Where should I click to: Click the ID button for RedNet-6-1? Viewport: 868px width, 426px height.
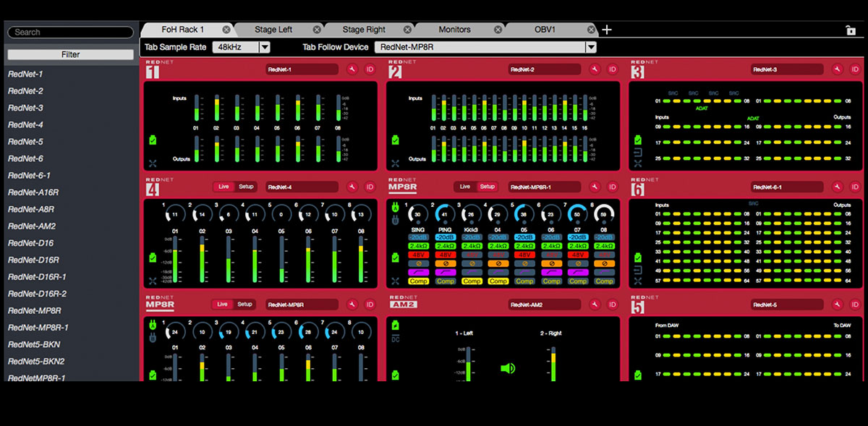point(855,187)
